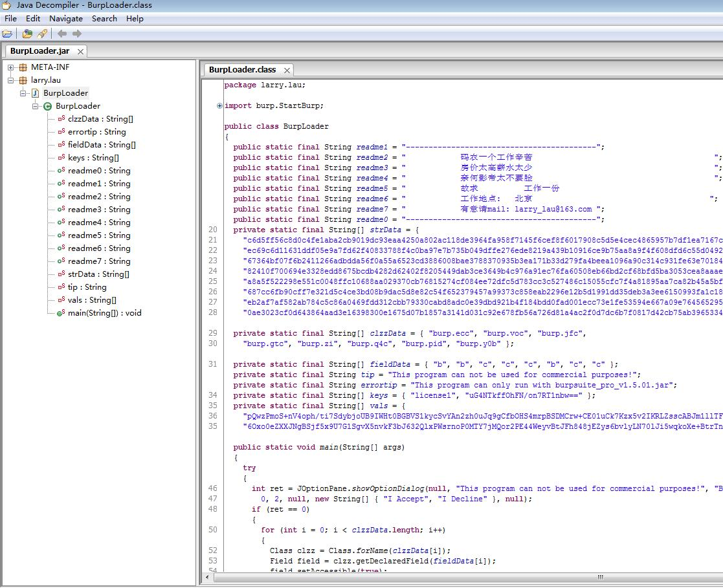Select the clzzData field in tree
This screenshot has width=723, height=588.
pos(100,119)
